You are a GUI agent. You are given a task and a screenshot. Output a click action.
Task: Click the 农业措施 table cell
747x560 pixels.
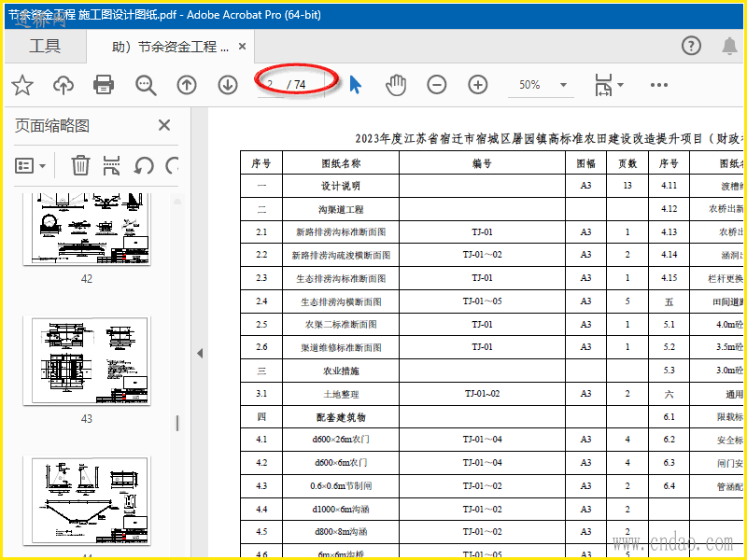coord(341,371)
